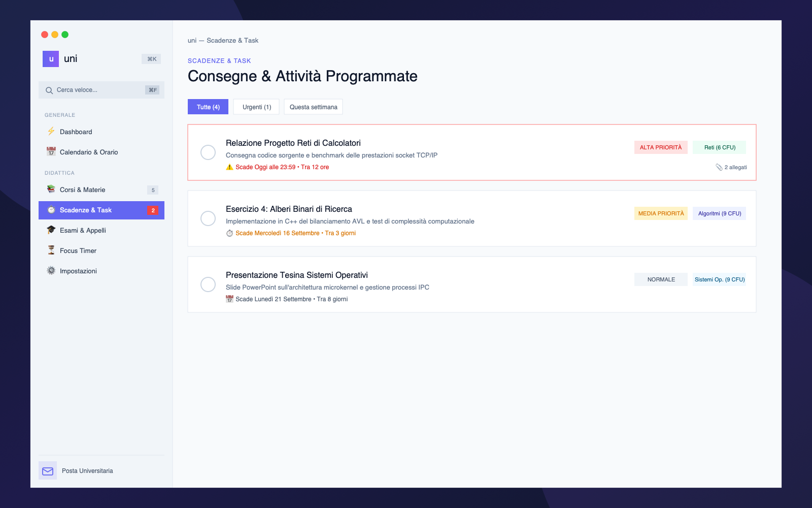Image resolution: width=812 pixels, height=508 pixels.
Task: Switch to the Urgenti (1) tab
Action: point(256,107)
